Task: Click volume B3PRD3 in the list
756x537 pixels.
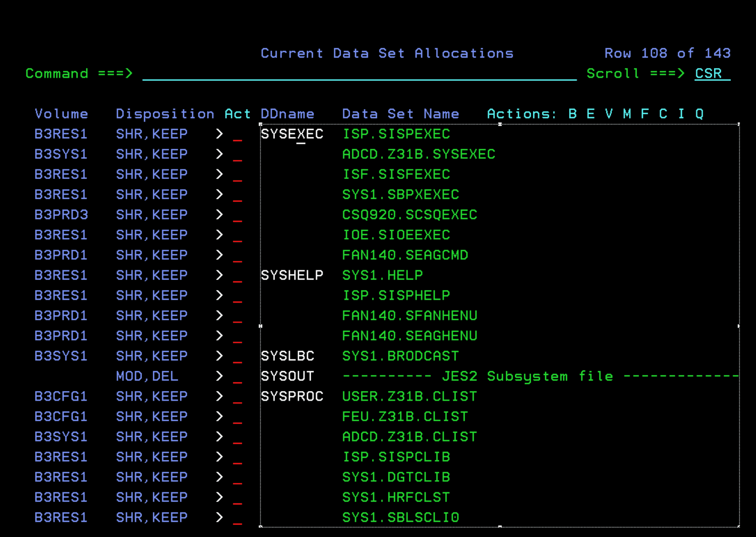Action: [x=61, y=215]
